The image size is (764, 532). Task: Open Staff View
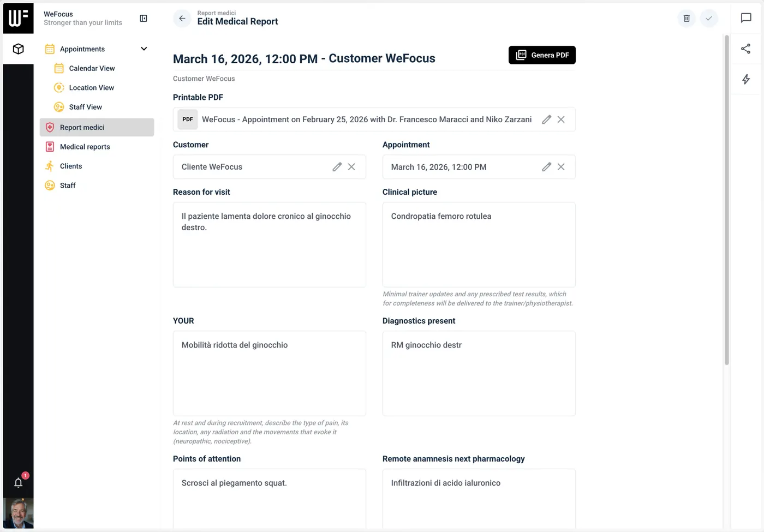tap(85, 107)
